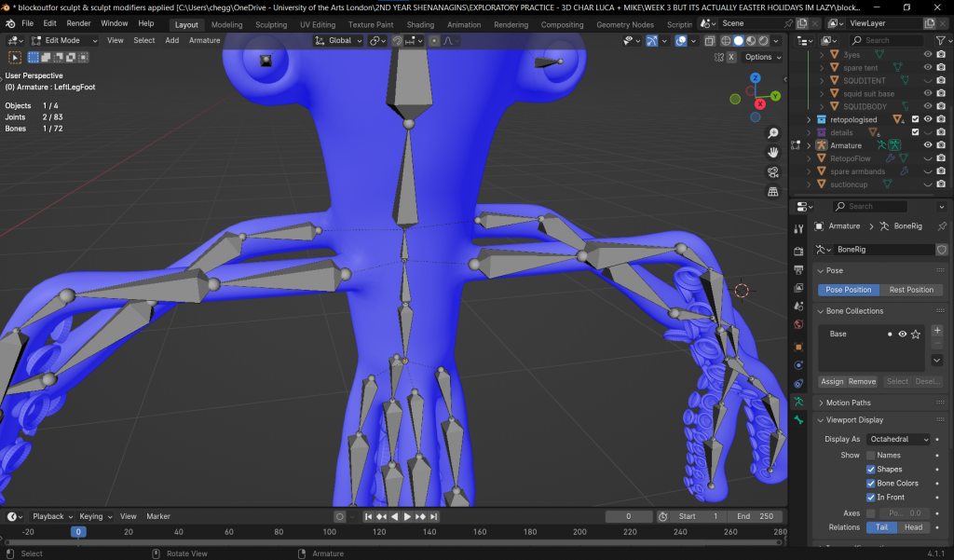Toggle camera view with the camera gizmo
The image size is (954, 560).
coord(773,172)
